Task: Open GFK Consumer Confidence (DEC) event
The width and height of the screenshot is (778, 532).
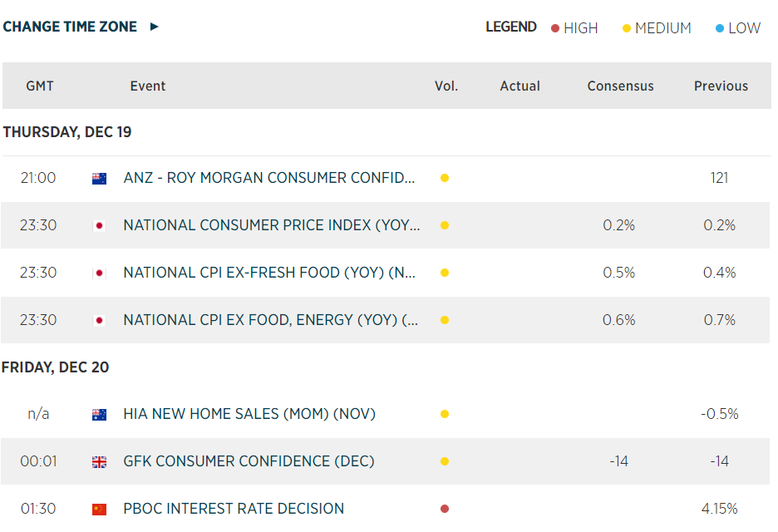Action: tap(249, 461)
